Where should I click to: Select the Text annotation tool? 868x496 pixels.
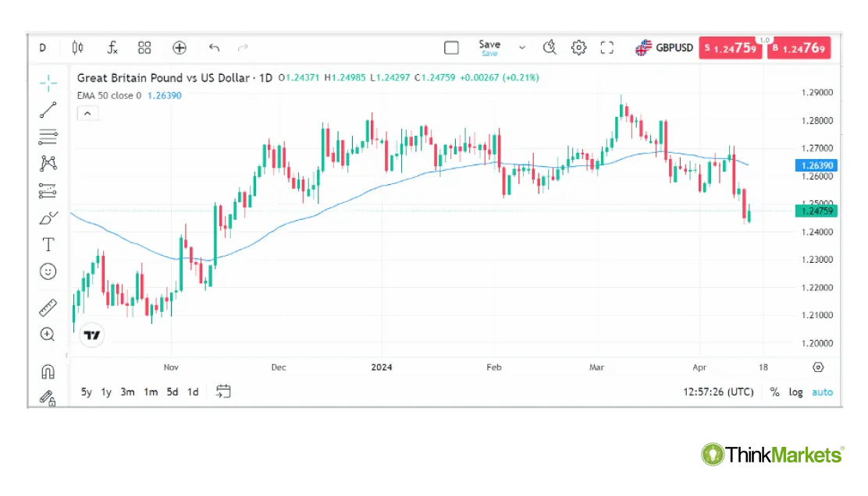(x=48, y=244)
